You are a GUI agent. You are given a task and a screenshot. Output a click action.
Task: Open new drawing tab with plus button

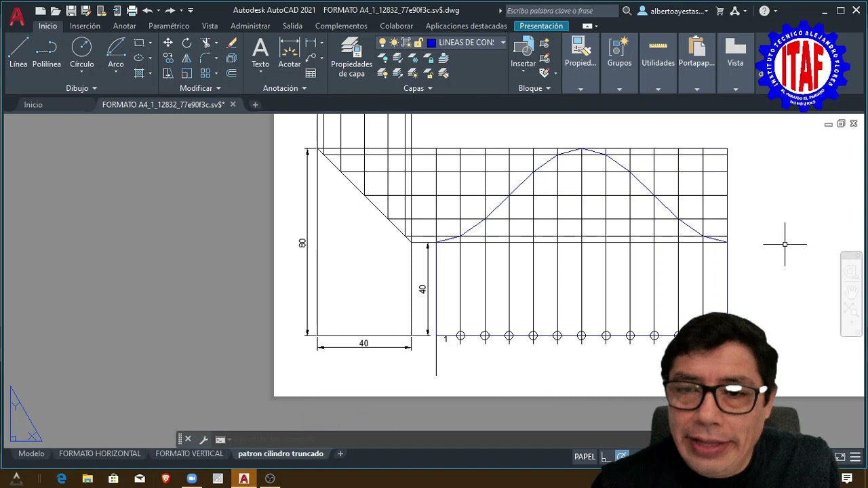[255, 104]
